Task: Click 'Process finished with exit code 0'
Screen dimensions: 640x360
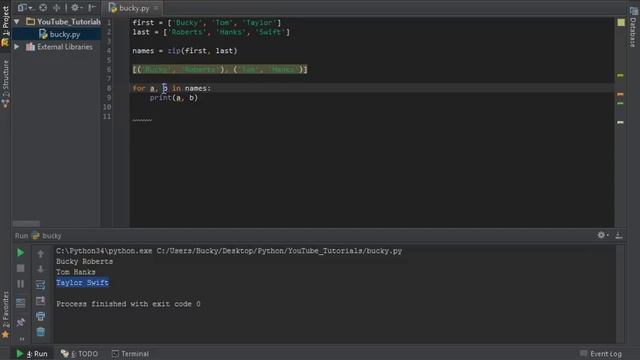Action: pos(128,304)
